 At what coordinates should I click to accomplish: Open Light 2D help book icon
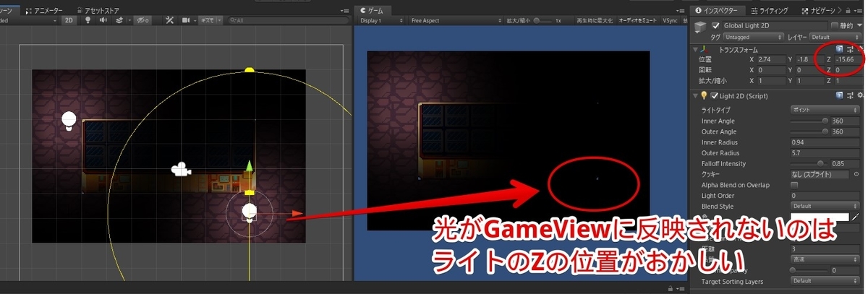(x=840, y=95)
